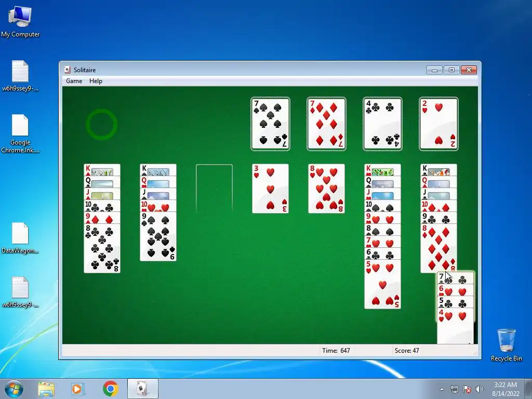Select the 7 of spades foundation card

(270, 124)
